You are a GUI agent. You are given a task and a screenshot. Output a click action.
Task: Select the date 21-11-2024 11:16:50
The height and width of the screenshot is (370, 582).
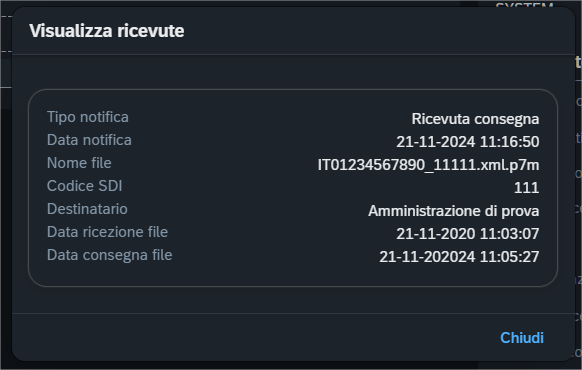coord(468,142)
